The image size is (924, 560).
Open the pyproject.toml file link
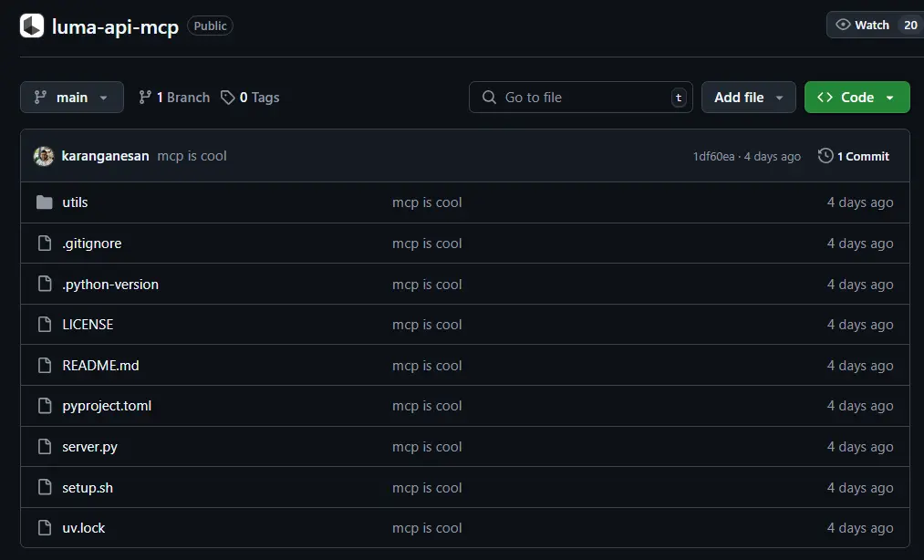[107, 406]
